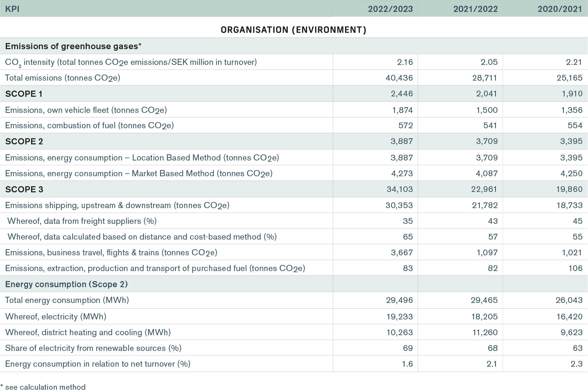Image resolution: width=588 pixels, height=392 pixels.
Task: Click business travel value 1,097
Action: click(487, 253)
